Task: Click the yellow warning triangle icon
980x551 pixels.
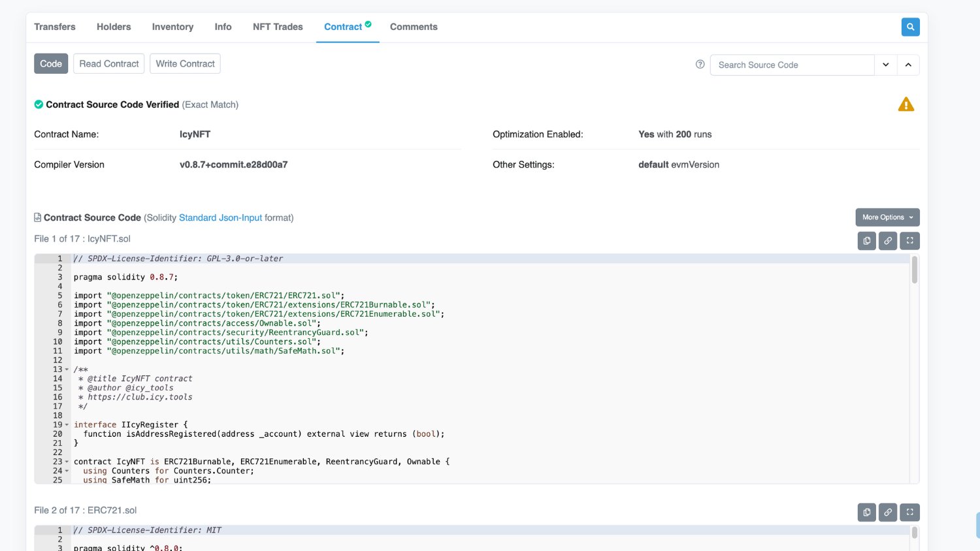Action: (906, 104)
